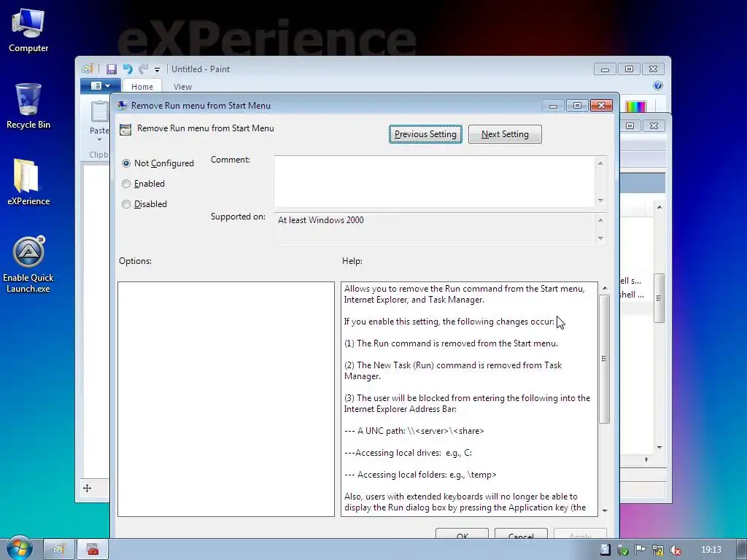Viewport: 747px width, 560px height.
Task: Close the background window behind the dialog
Action: point(654,125)
